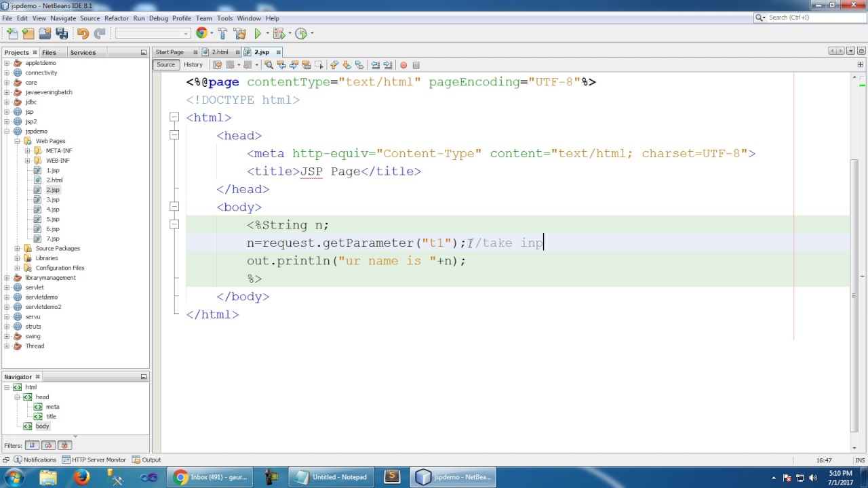The height and width of the screenshot is (488, 868).
Task: Click the Find Next Occurrence icon
Action: (294, 65)
